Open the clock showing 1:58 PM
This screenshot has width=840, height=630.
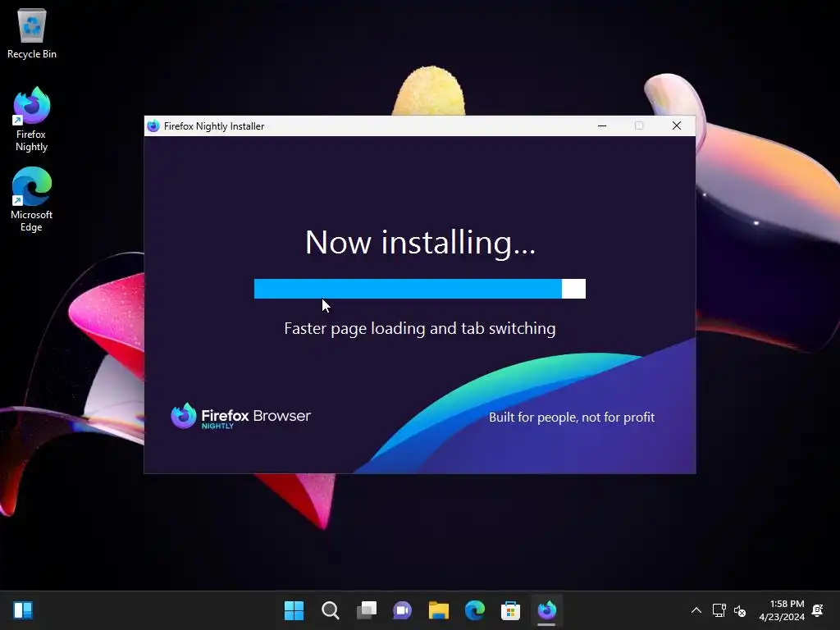(782, 610)
